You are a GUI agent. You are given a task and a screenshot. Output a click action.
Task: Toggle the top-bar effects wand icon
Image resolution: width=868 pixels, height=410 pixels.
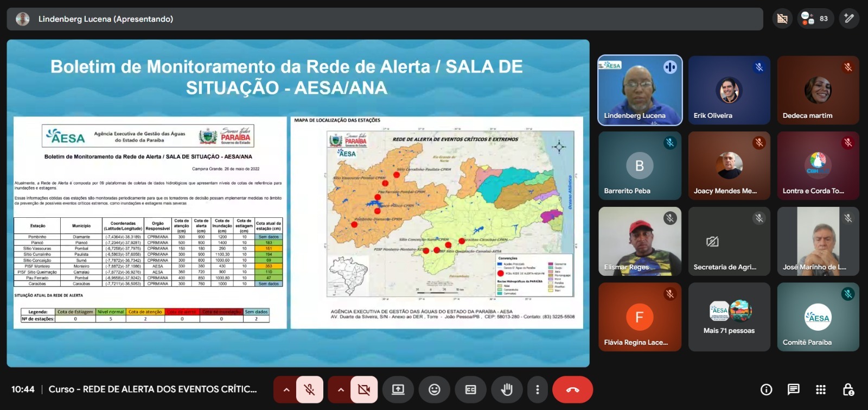[849, 19]
